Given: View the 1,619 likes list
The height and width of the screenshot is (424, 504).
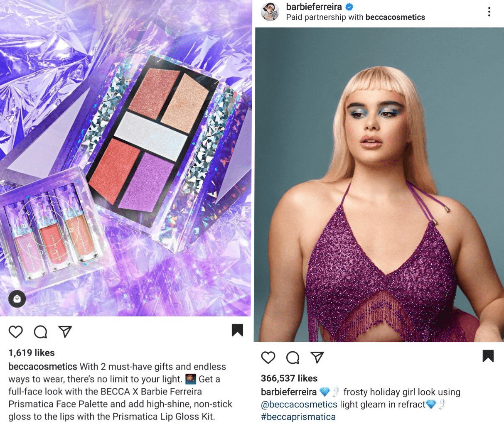Looking at the screenshot, I should [32, 353].
